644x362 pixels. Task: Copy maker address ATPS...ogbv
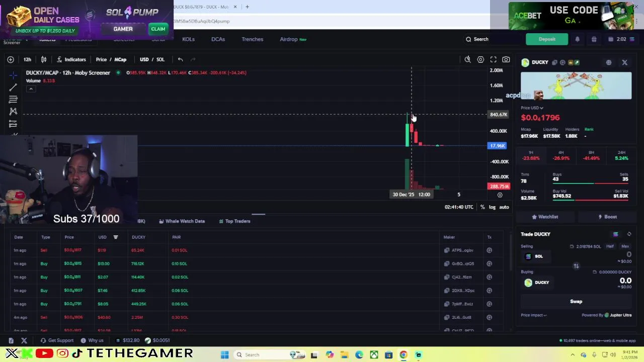point(447,250)
